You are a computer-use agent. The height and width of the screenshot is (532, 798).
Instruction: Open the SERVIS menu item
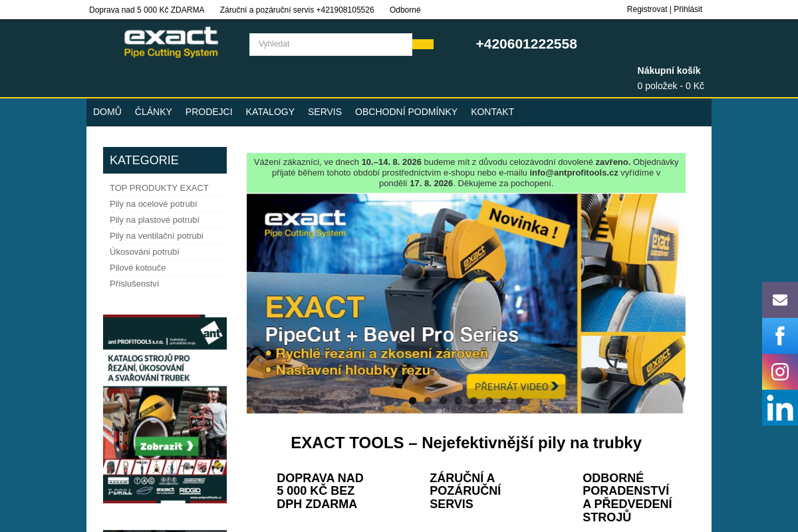click(x=325, y=112)
